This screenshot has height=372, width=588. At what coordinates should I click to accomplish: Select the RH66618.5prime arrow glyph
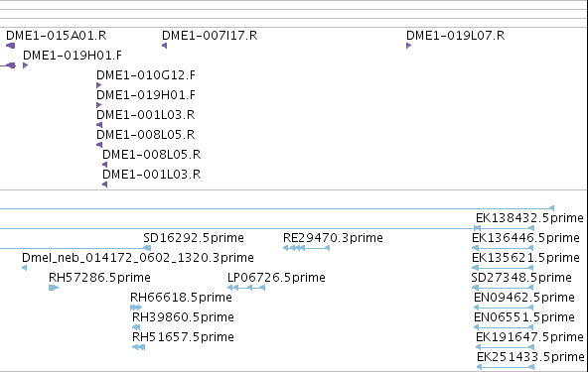click(136, 308)
